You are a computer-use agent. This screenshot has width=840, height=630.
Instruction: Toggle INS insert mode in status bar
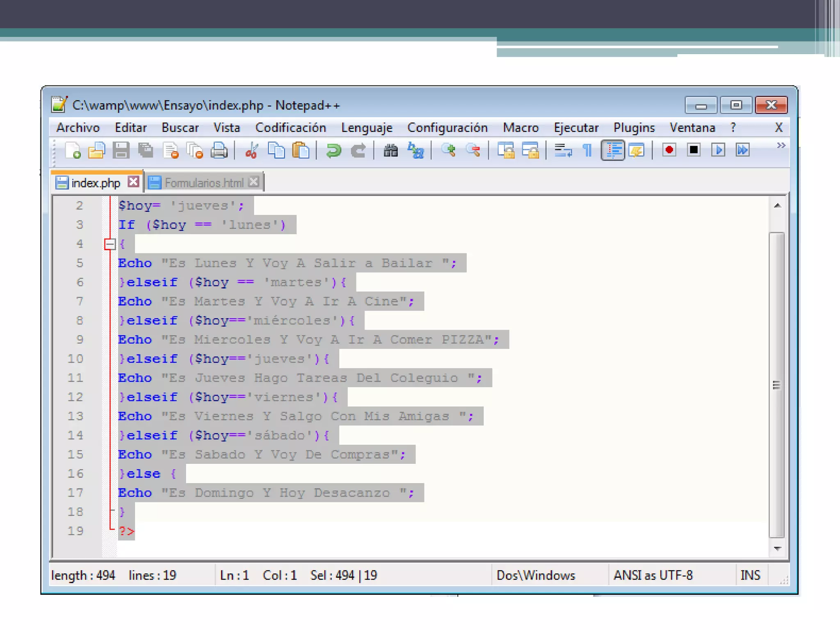(x=750, y=575)
